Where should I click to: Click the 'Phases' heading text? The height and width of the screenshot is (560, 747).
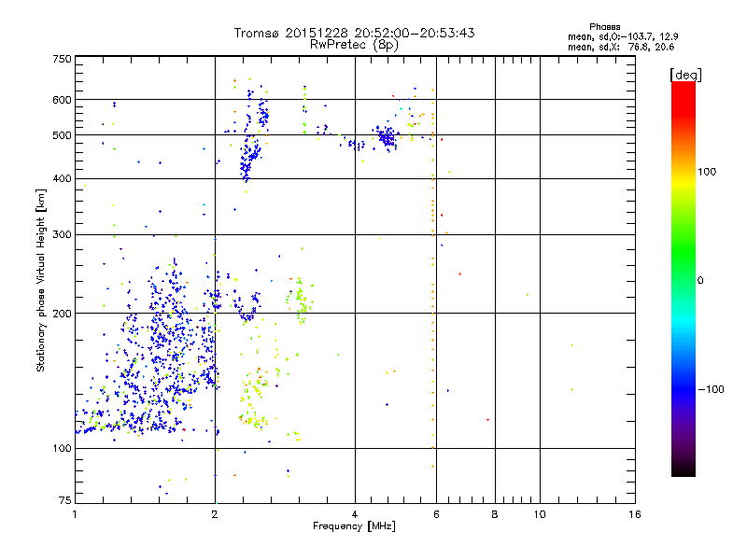tap(604, 27)
